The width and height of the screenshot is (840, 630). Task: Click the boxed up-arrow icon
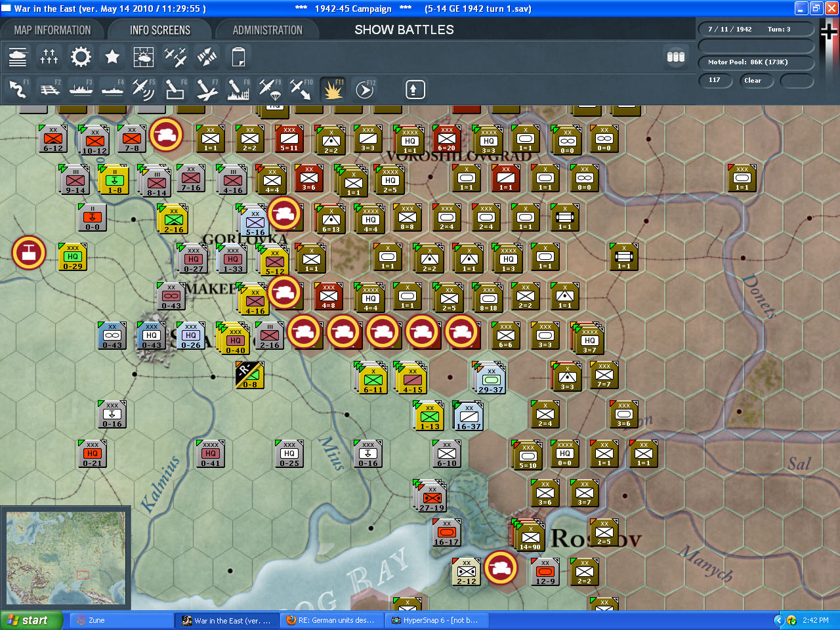click(415, 89)
